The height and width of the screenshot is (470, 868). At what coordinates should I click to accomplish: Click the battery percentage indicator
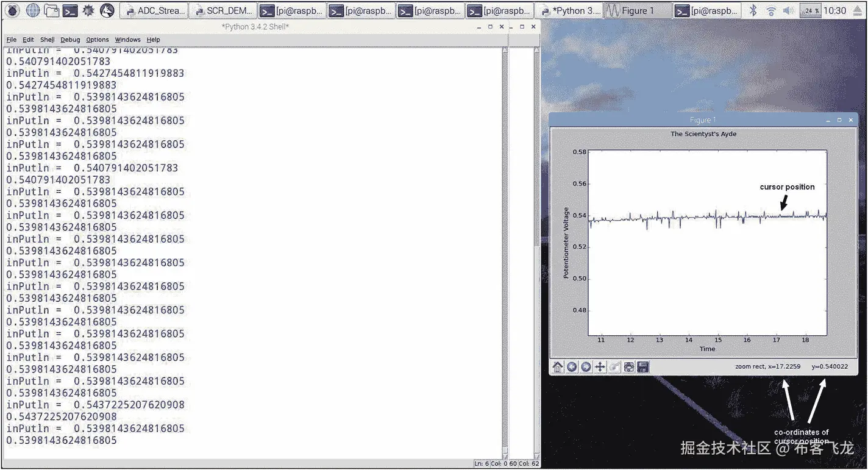tap(810, 10)
